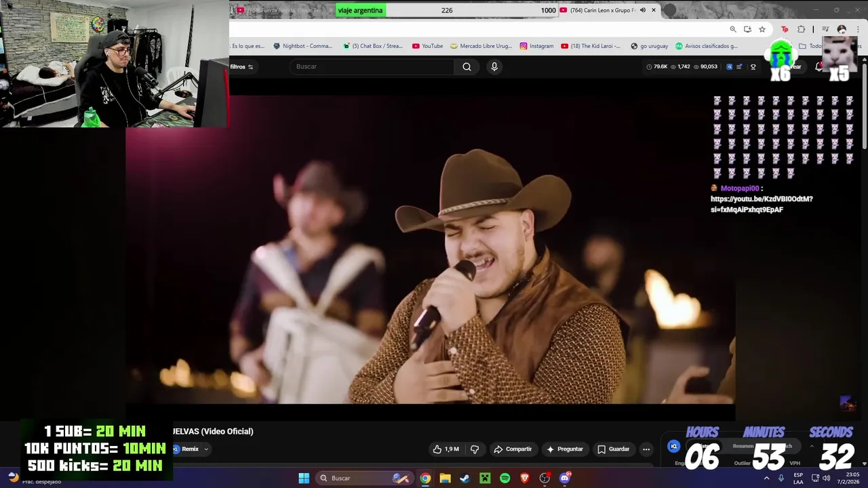Click the YouTube search magnifier button

pos(467,66)
